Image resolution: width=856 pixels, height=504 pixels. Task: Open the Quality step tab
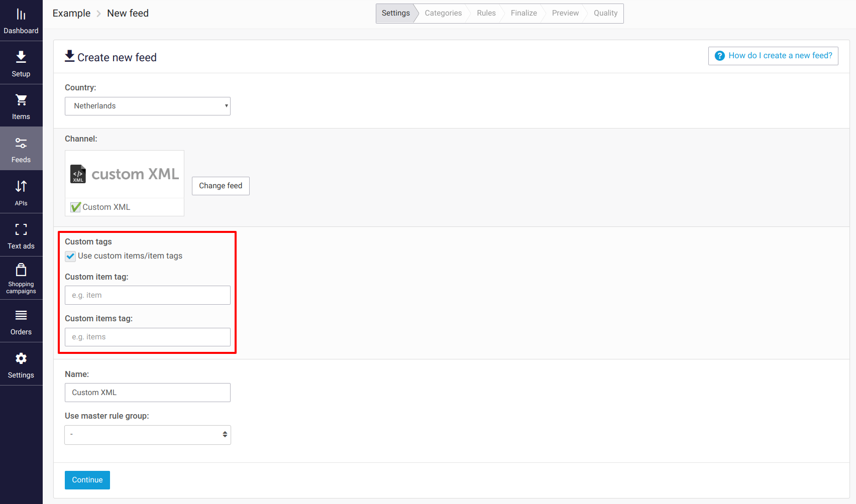click(605, 13)
